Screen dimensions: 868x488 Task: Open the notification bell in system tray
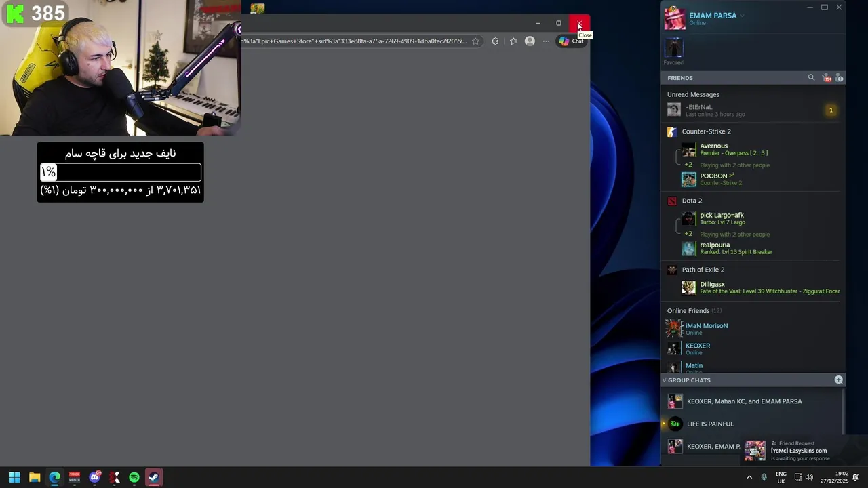click(x=856, y=477)
